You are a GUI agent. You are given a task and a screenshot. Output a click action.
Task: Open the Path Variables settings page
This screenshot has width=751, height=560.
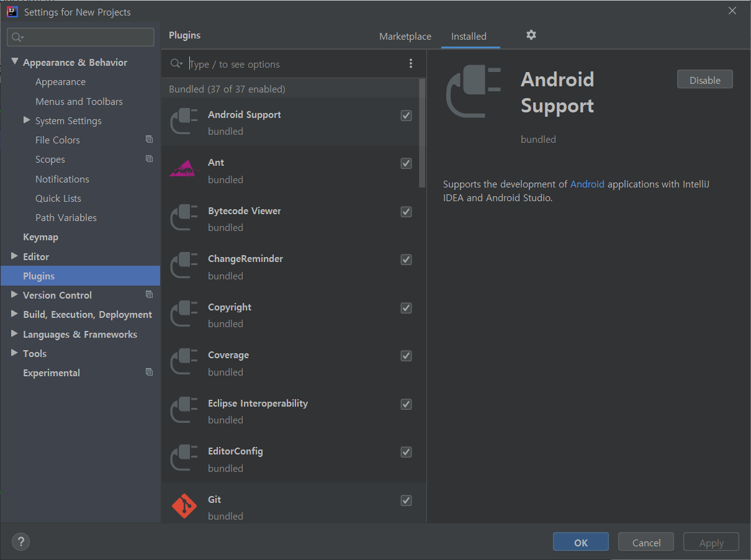[x=66, y=217]
